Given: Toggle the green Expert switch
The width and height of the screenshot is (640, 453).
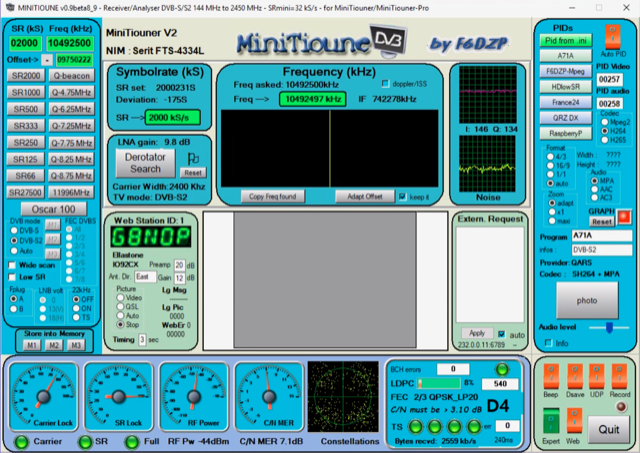Looking at the screenshot, I should point(551,420).
